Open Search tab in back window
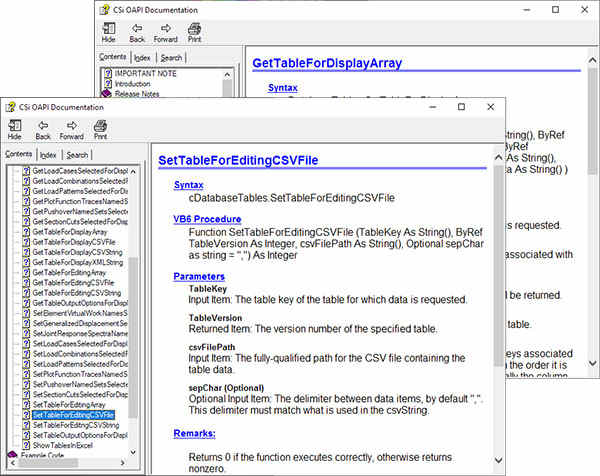 [171, 58]
